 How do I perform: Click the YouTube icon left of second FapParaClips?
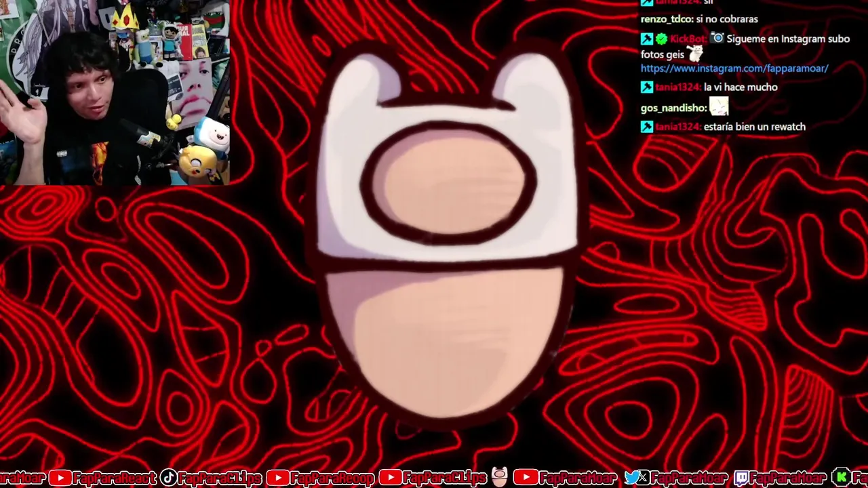[389, 479]
